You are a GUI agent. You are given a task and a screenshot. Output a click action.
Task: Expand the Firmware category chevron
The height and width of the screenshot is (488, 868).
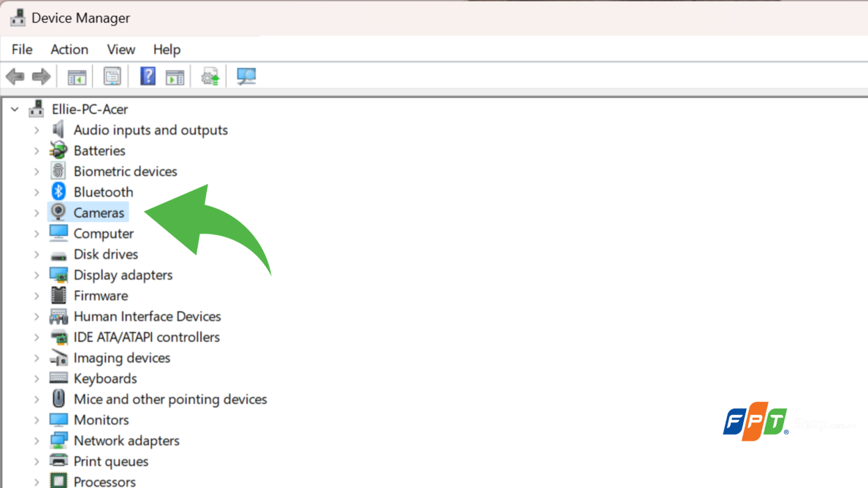tap(36, 296)
